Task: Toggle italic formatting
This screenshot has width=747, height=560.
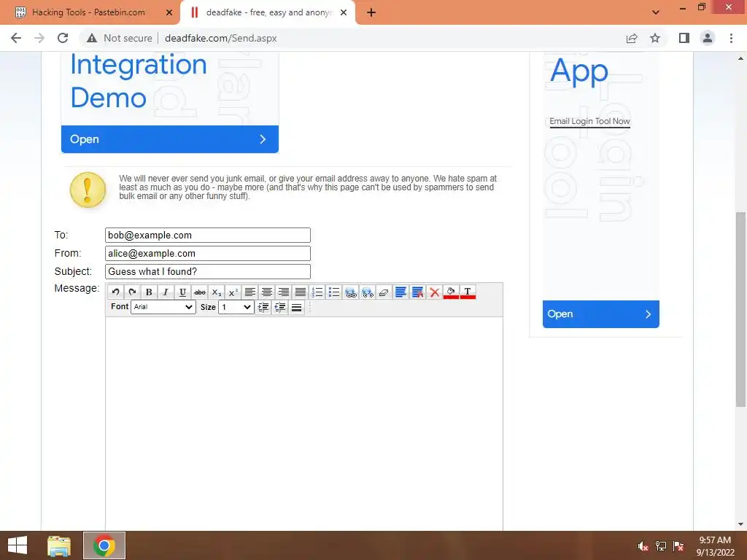Action: (x=166, y=292)
